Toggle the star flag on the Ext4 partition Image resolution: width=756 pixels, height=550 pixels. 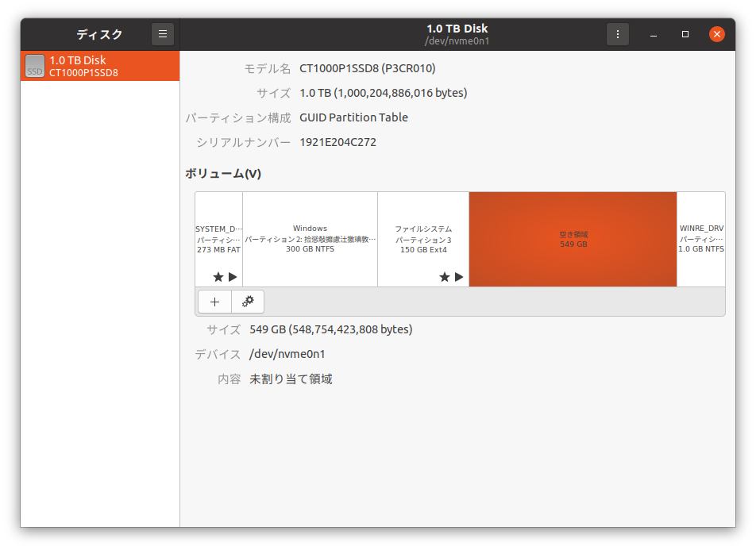coord(444,277)
